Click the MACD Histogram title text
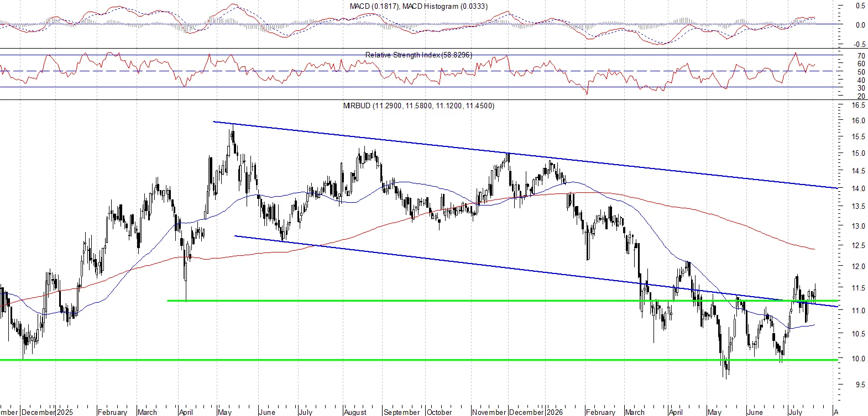This screenshot has width=868, height=416. point(445,6)
